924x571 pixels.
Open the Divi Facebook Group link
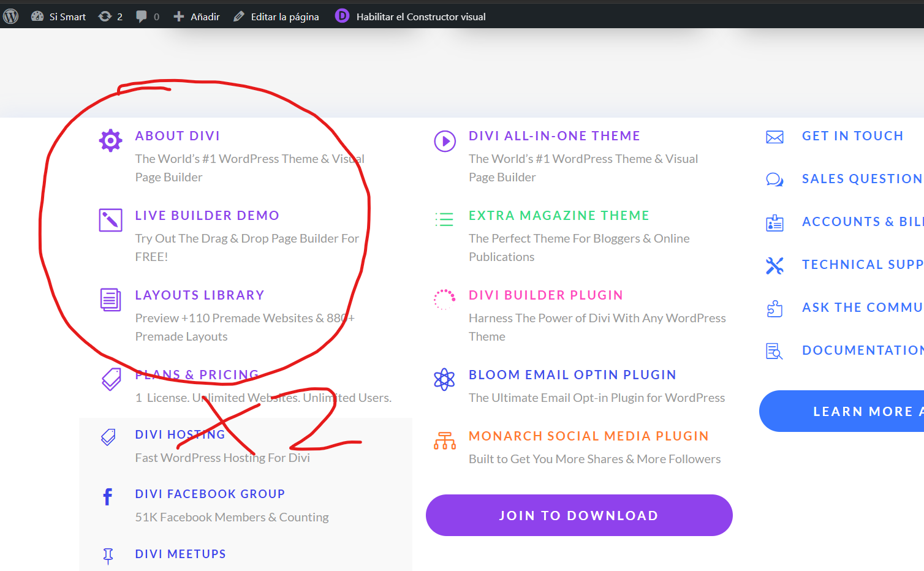click(210, 494)
